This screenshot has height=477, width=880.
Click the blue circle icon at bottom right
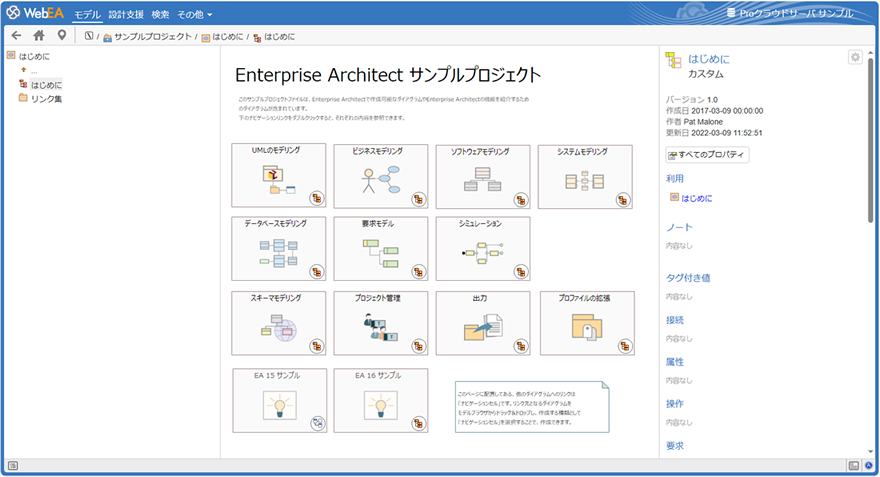pos(869,465)
